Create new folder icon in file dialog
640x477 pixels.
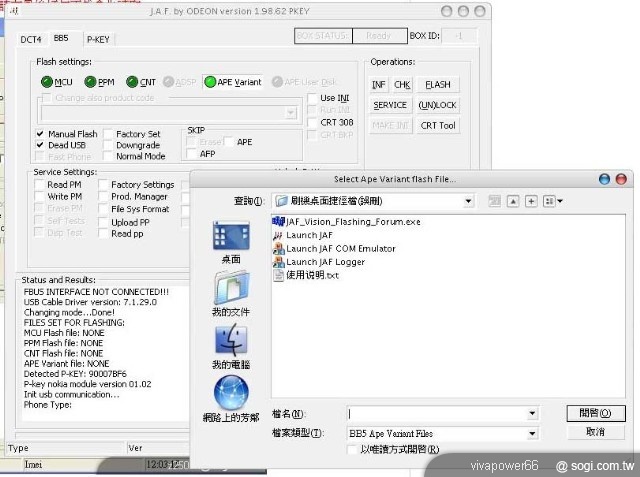pos(531,201)
